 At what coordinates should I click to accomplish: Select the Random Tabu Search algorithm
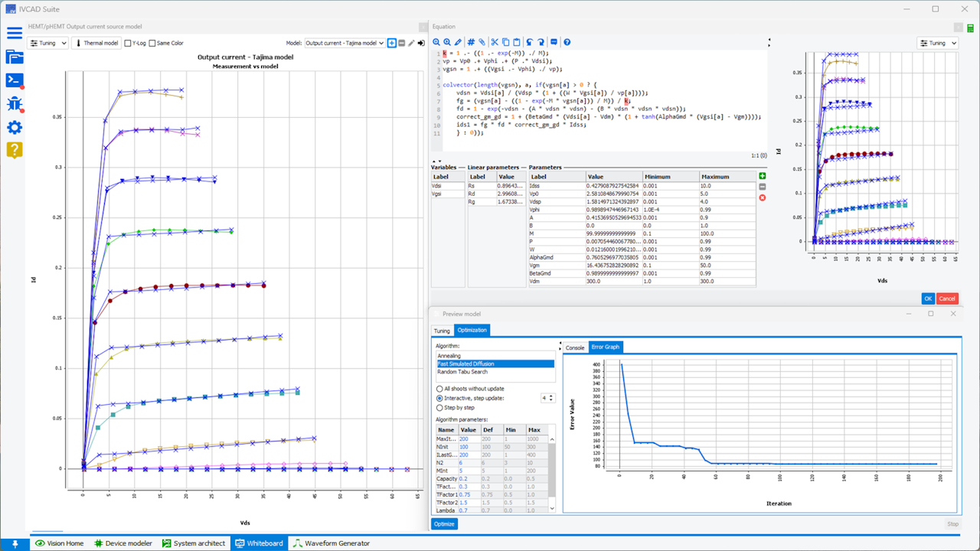[495, 372]
